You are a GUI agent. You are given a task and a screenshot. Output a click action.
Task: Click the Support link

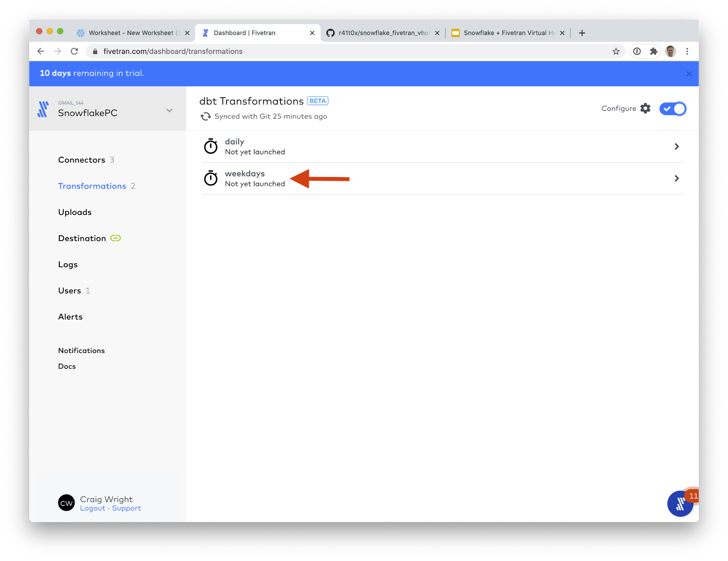click(x=126, y=508)
